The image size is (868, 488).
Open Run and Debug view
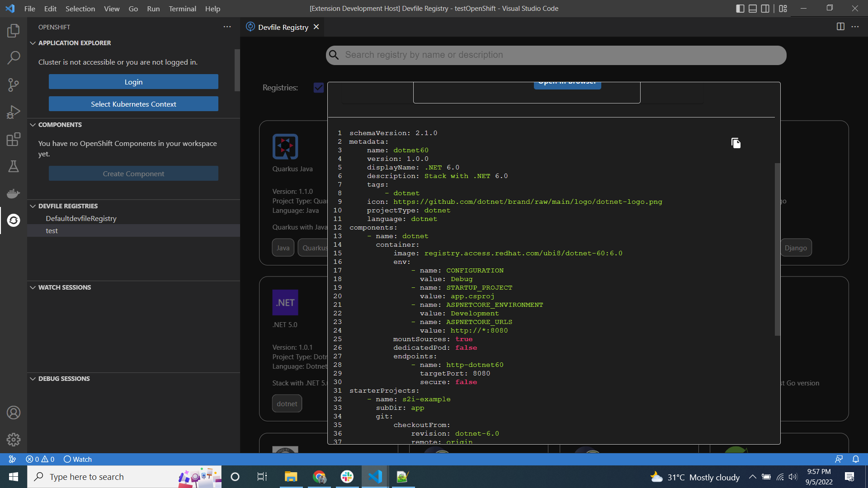[x=14, y=112]
